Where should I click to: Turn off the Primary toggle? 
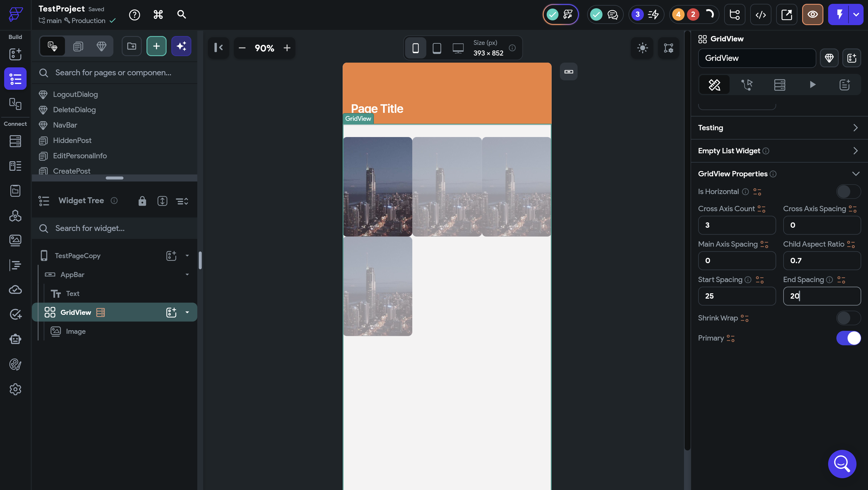(848, 338)
